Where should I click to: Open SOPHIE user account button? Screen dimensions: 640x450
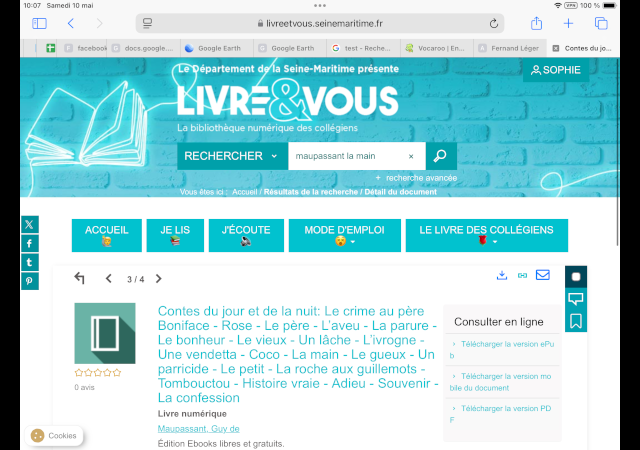(x=556, y=70)
